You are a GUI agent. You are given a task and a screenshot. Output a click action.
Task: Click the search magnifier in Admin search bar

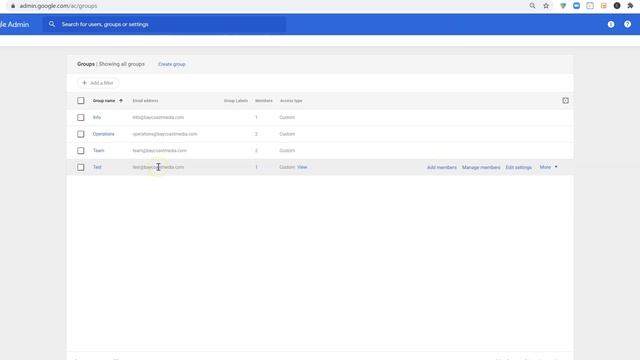(x=52, y=24)
